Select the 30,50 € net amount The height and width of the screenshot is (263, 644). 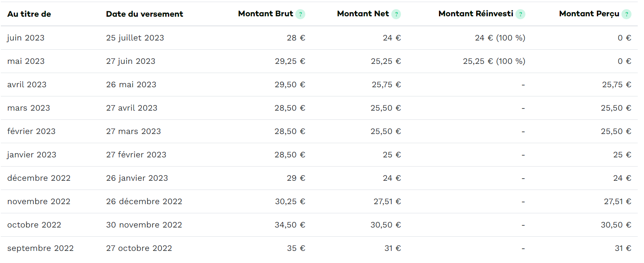point(385,225)
